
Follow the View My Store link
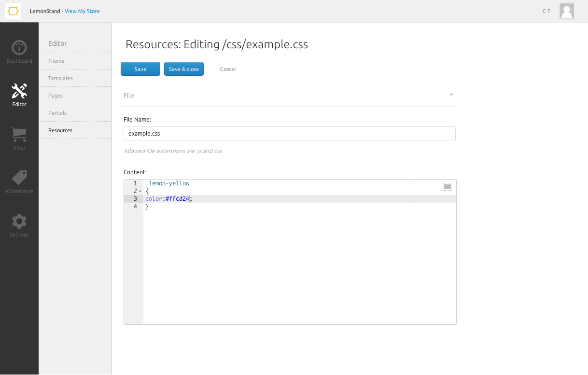pyautogui.click(x=82, y=11)
